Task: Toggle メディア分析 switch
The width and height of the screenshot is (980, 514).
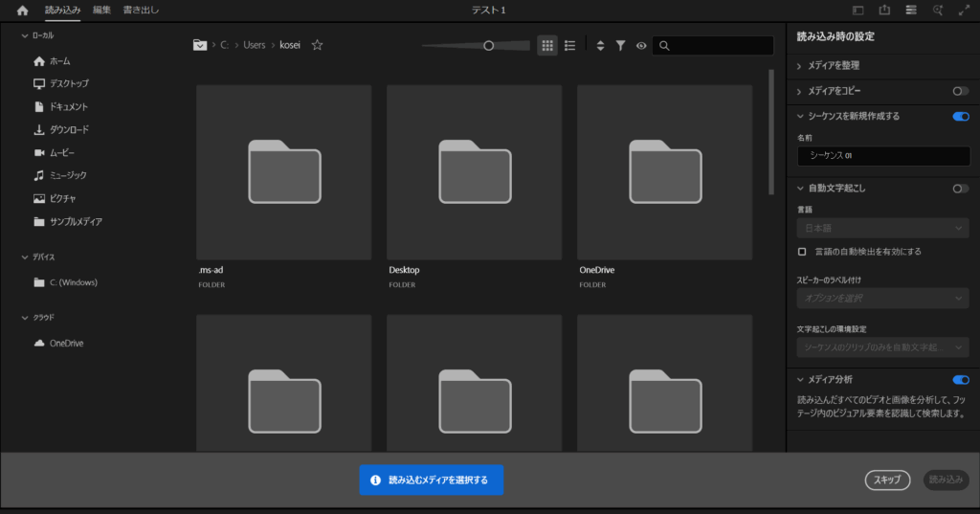Action: tap(961, 380)
